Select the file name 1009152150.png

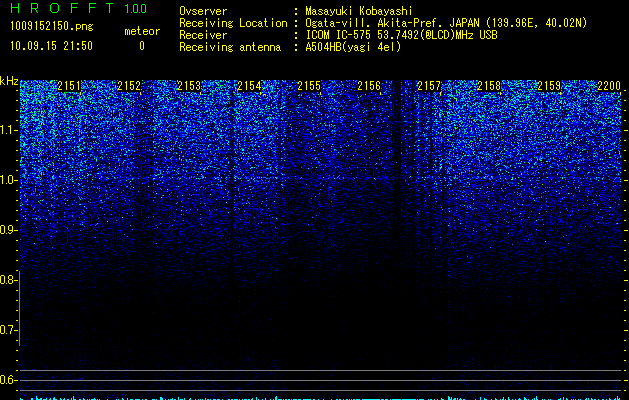click(x=51, y=27)
